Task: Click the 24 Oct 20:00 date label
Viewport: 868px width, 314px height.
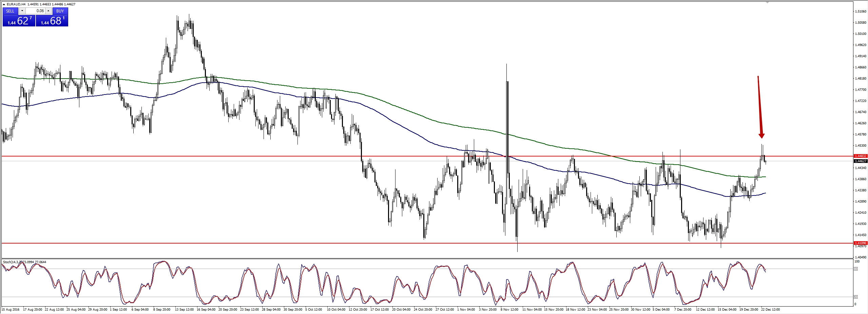Action: (423, 310)
